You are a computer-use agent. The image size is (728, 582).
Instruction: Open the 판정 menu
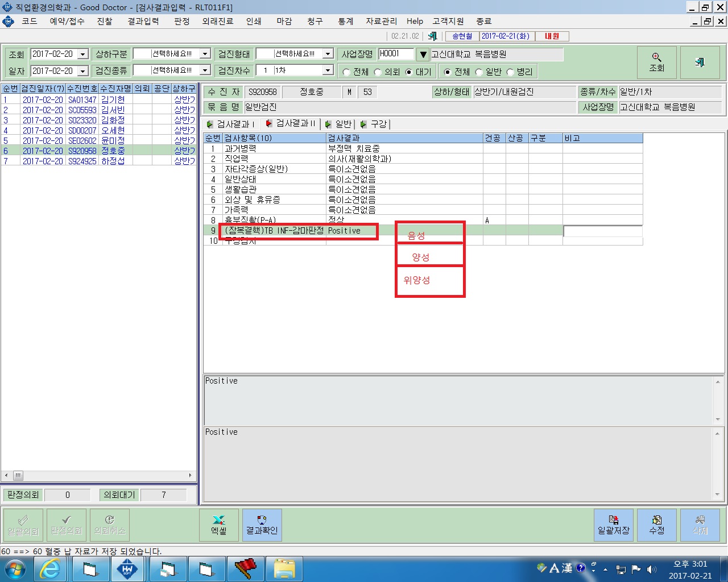(x=182, y=21)
